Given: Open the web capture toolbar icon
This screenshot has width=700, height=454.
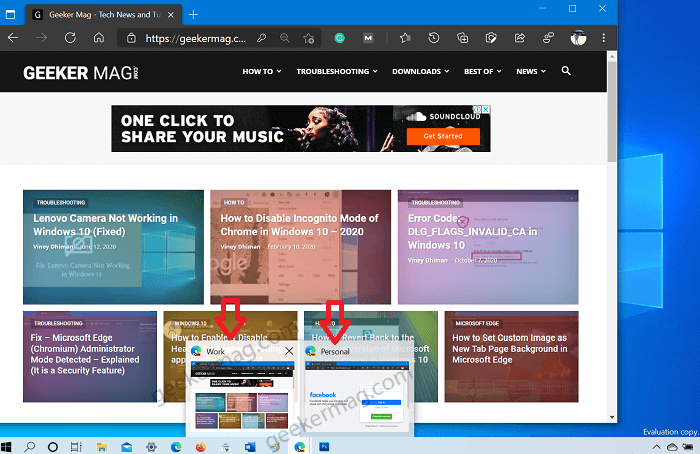Looking at the screenshot, I should tap(491, 38).
